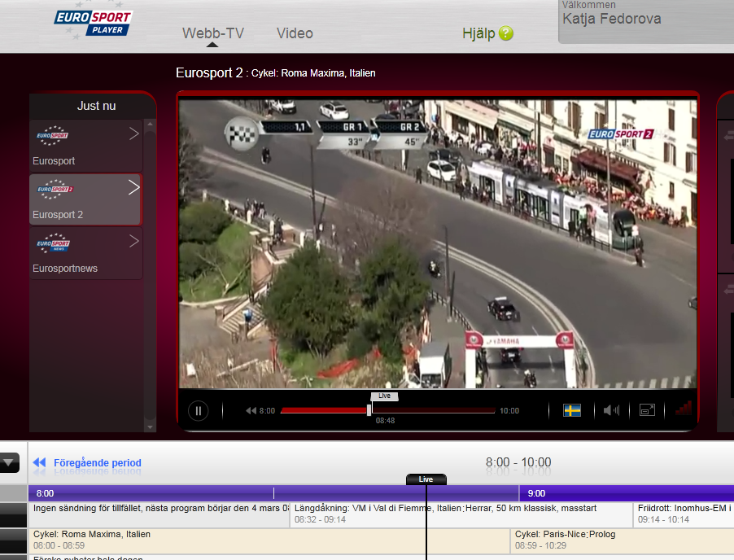The image size is (734, 560).
Task: Click the Ingen sändning för tillfället guide entry
Action: [159, 514]
